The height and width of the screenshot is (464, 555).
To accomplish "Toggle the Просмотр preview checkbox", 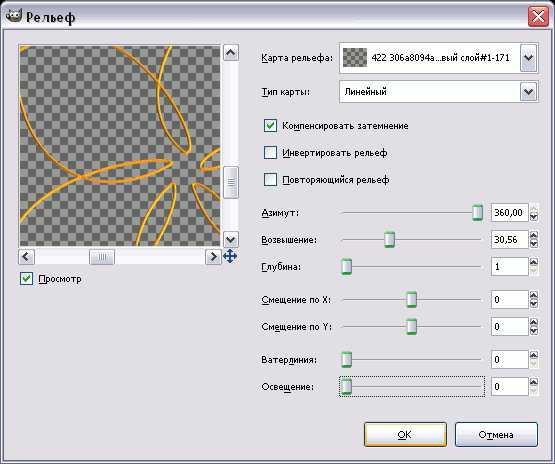I will point(27,279).
